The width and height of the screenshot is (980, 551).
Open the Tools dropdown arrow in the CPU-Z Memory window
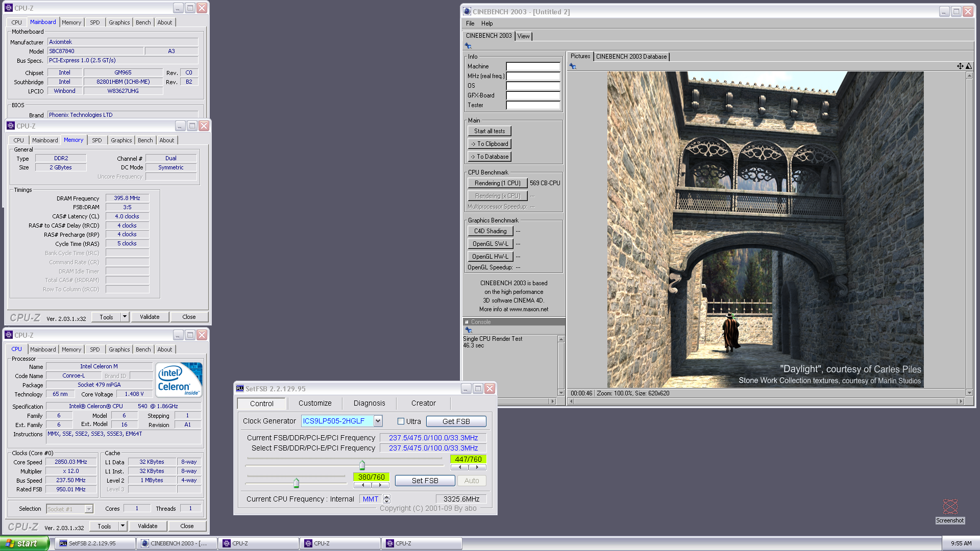click(125, 317)
